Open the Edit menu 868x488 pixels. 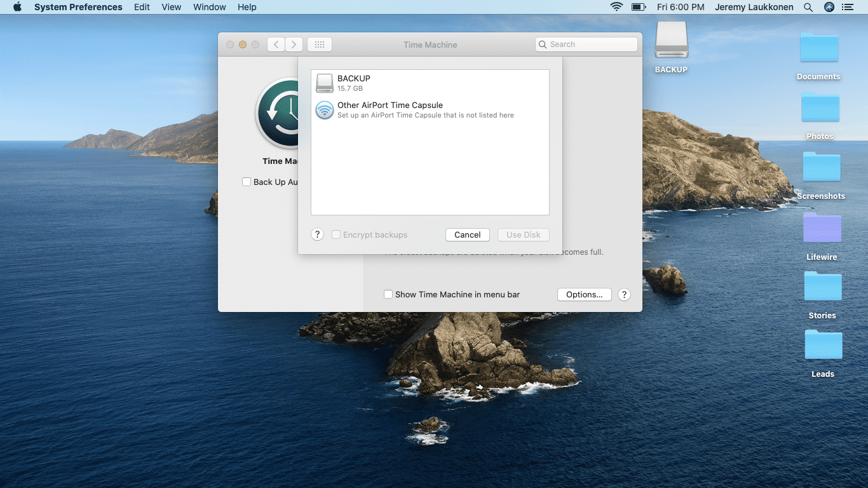point(142,7)
